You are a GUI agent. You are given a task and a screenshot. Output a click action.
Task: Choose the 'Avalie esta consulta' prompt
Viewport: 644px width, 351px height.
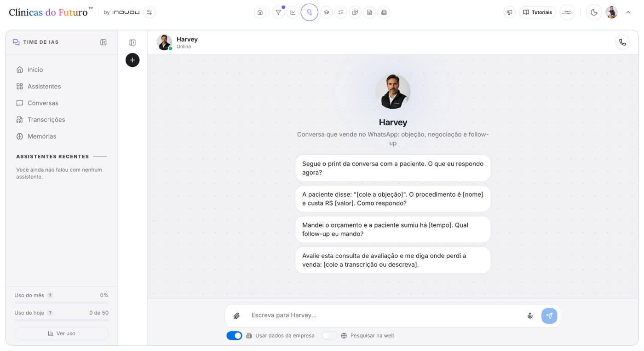pyautogui.click(x=393, y=260)
